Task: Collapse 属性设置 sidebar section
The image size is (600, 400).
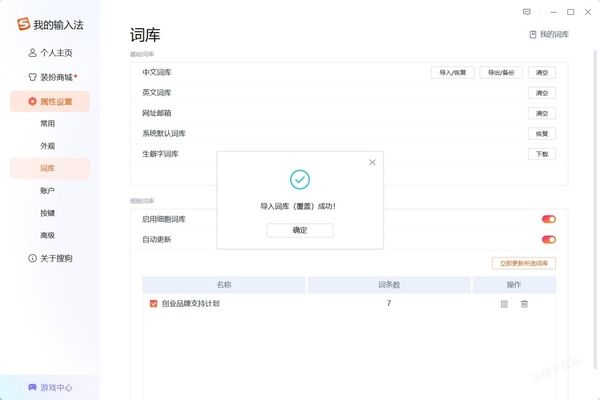Action: click(x=50, y=101)
